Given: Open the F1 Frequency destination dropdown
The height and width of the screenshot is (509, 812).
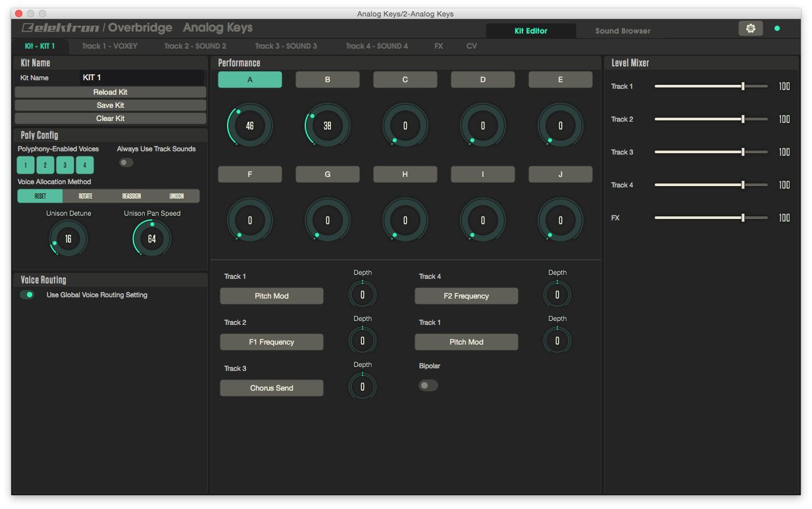Looking at the screenshot, I should (x=272, y=342).
